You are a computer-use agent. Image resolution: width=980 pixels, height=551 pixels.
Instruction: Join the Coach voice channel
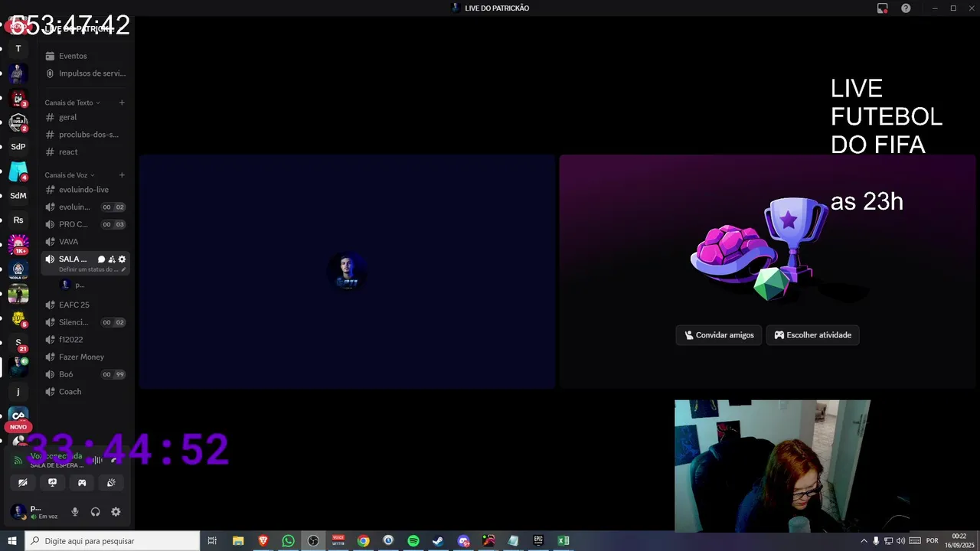click(x=84, y=392)
